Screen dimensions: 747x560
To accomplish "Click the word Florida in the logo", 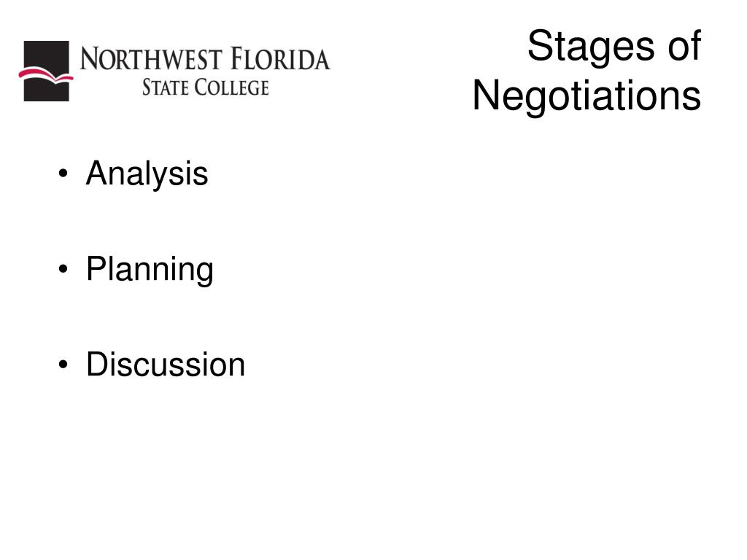I will tap(280, 59).
